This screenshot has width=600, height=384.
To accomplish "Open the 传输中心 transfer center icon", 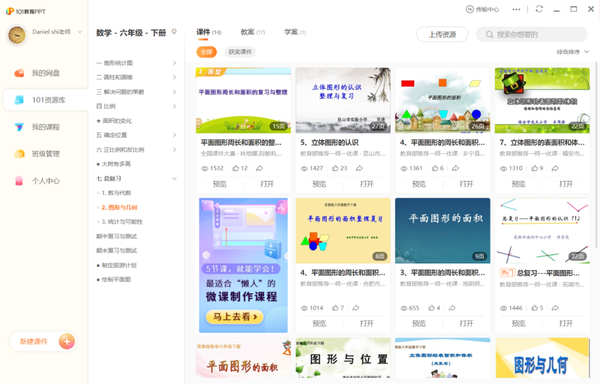I will click(470, 9).
